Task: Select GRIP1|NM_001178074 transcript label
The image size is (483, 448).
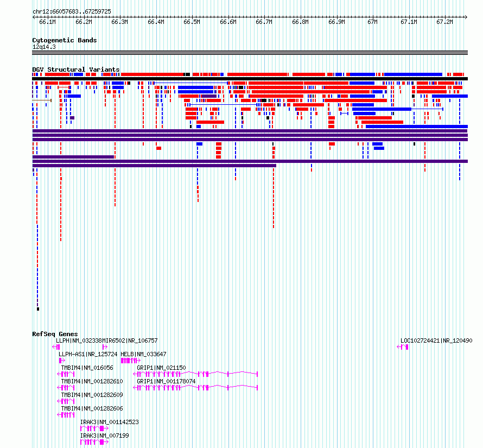Action: pyautogui.click(x=166, y=381)
